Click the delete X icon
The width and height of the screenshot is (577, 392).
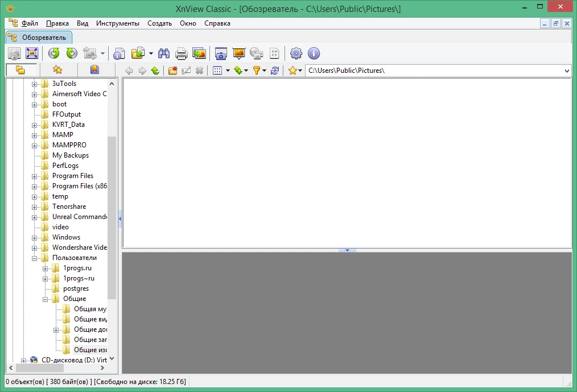[200, 71]
